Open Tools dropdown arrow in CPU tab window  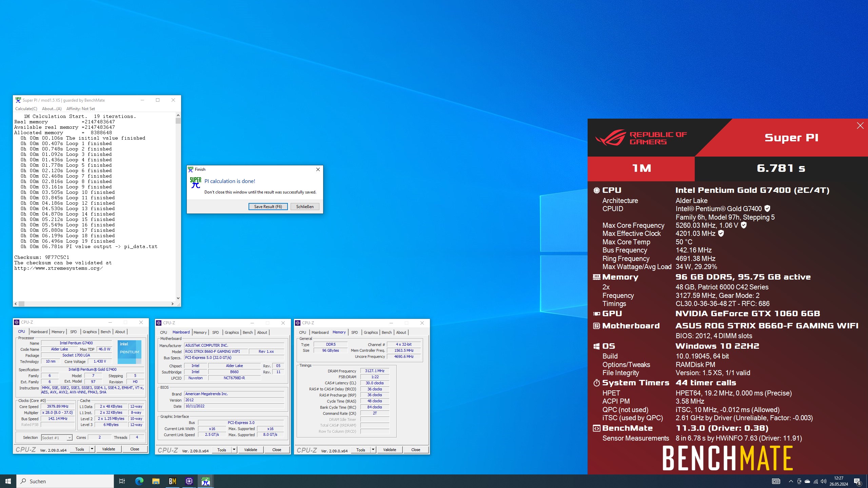(x=92, y=449)
